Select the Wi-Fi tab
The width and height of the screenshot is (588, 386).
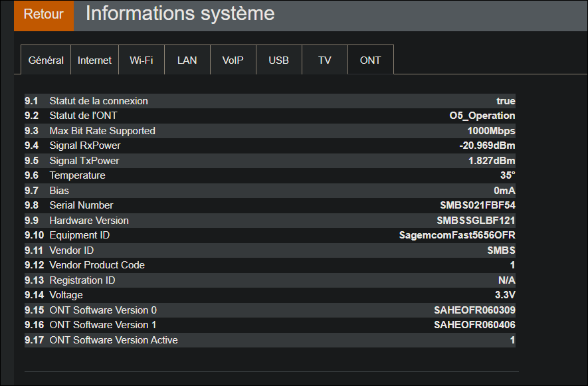point(141,60)
